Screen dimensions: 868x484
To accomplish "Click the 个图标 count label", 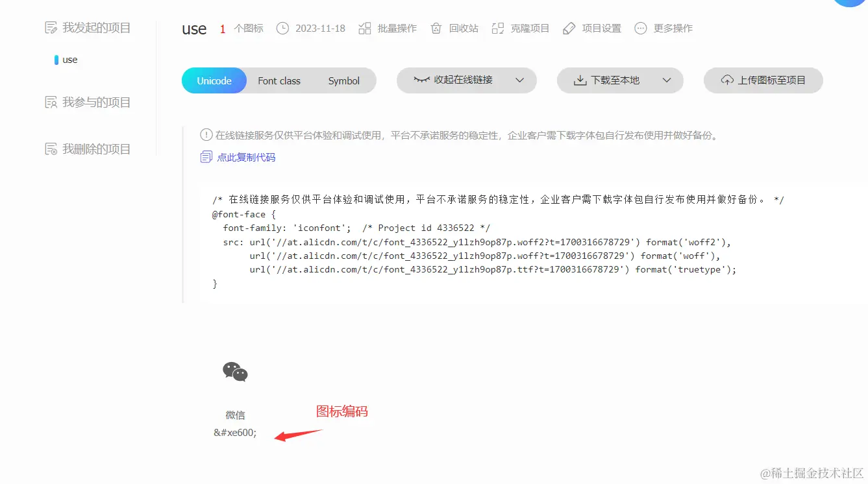I will [x=249, y=29].
